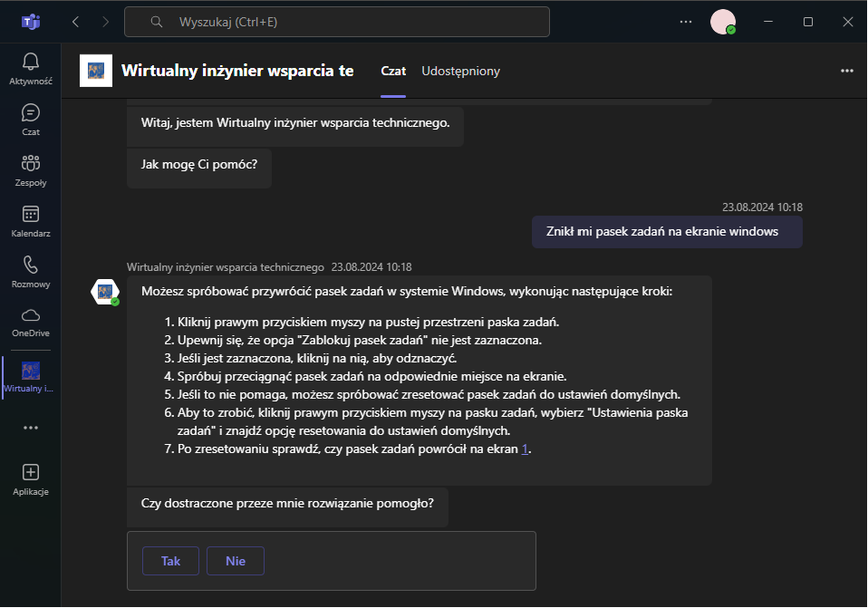Switch to the Udostępniony tab
868x608 pixels.
[460, 71]
